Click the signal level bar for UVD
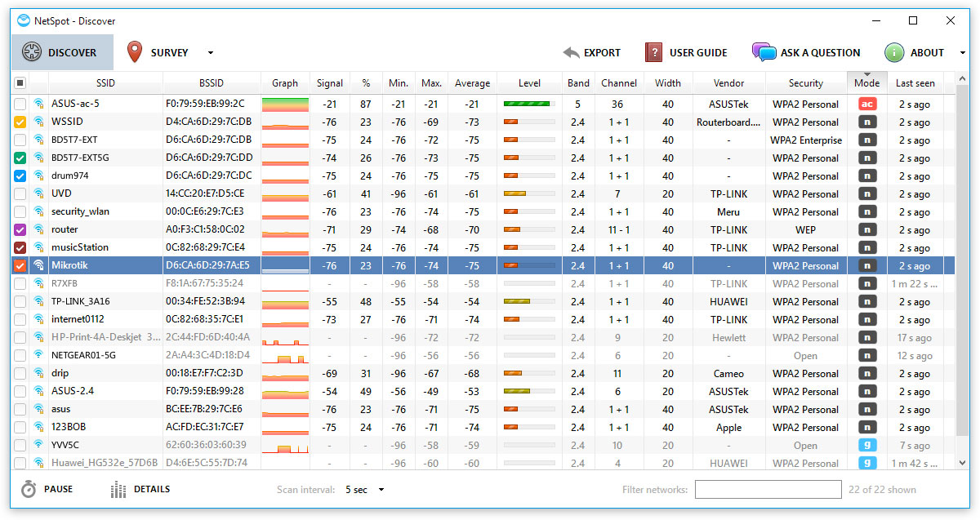Image resolution: width=980 pixels, height=520 pixels. point(529,193)
